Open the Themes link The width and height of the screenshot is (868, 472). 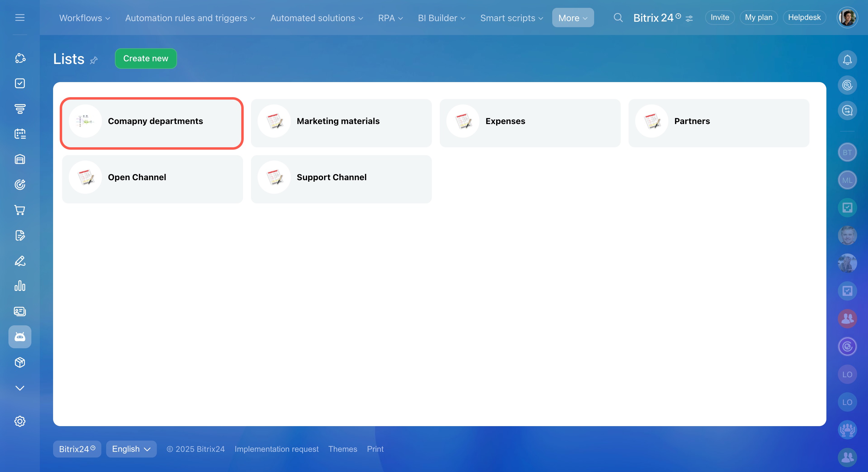(x=343, y=449)
